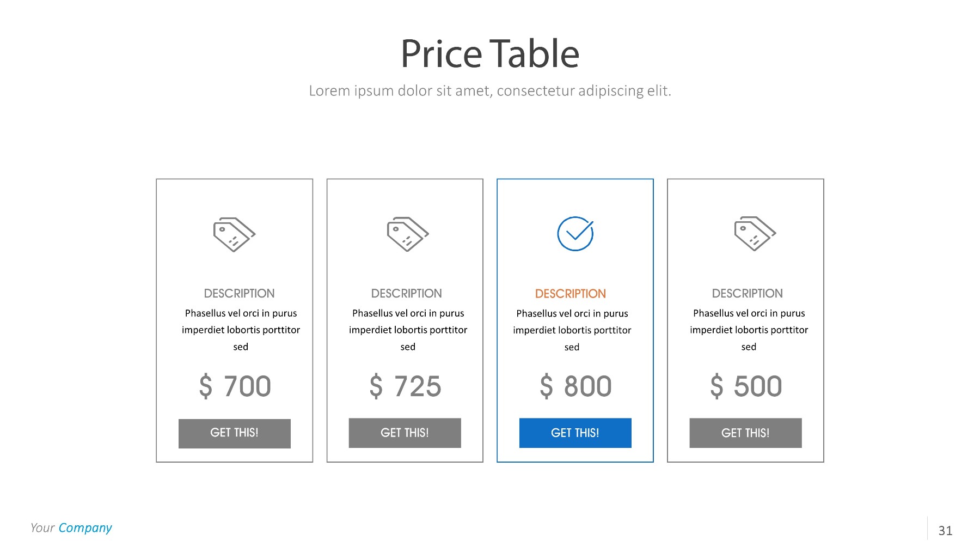Viewport: 980px width, 552px height.
Task: Select the $ 700 price text
Action: 235,386
